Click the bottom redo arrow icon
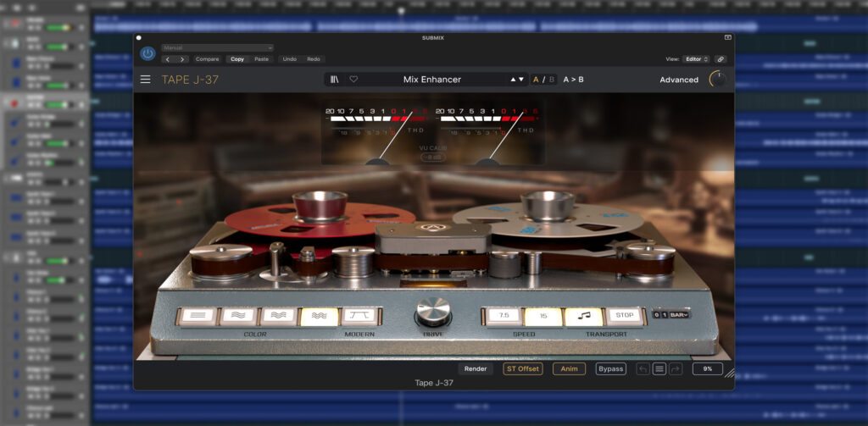The height and width of the screenshot is (426, 868). (x=676, y=369)
